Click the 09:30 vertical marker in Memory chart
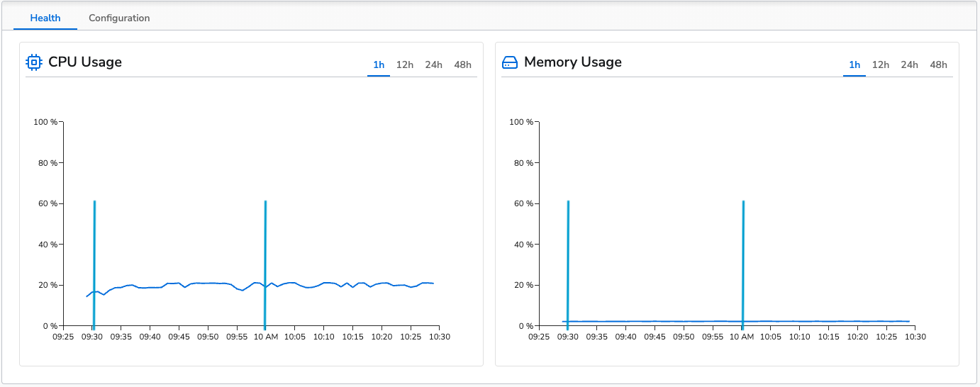 pos(568,265)
